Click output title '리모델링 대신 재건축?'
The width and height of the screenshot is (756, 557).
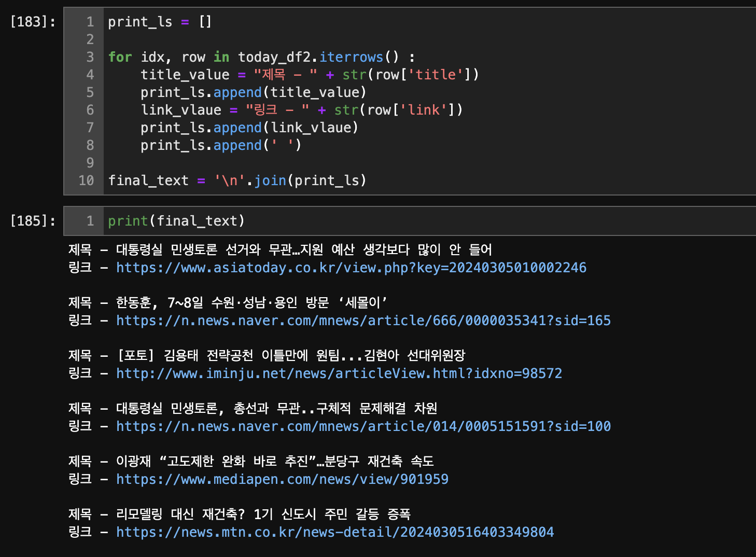(263, 514)
